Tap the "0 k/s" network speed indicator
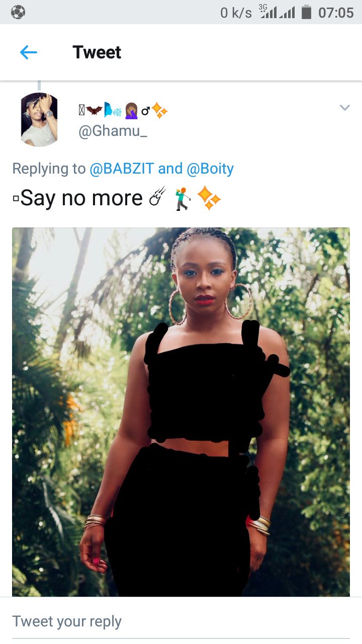 pos(236,13)
